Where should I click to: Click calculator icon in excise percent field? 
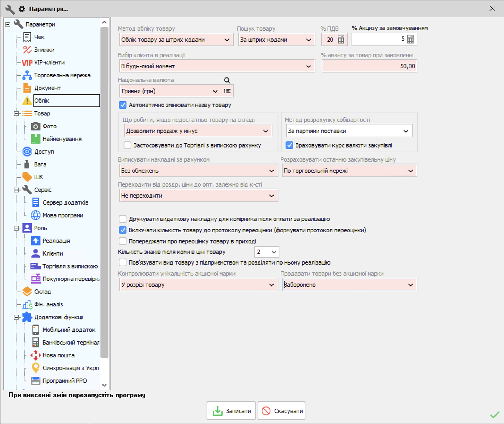pyautogui.click(x=410, y=40)
